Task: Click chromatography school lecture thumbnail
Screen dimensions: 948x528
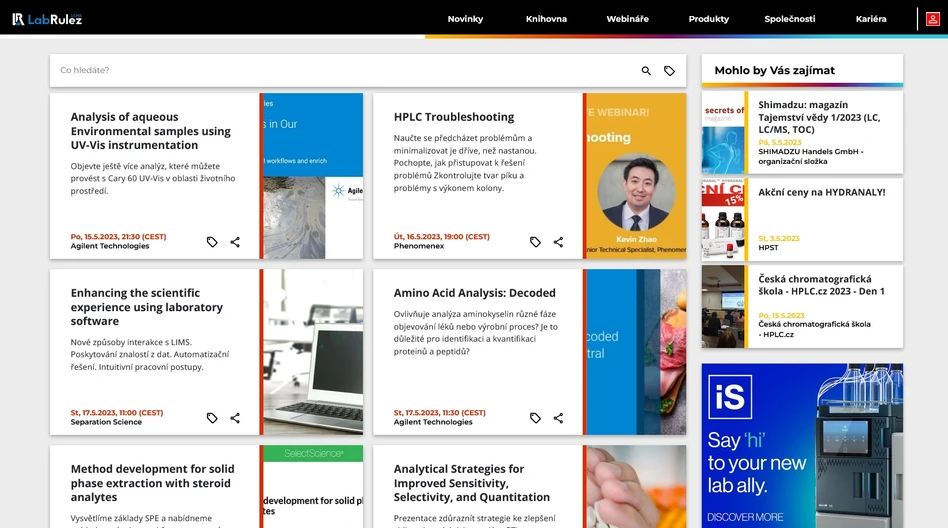Action: pyautogui.click(x=723, y=307)
